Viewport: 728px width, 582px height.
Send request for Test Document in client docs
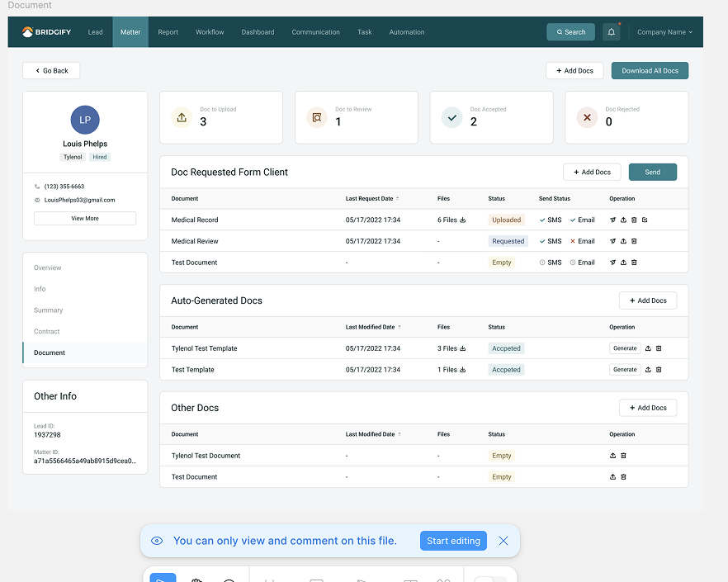pyautogui.click(x=612, y=263)
